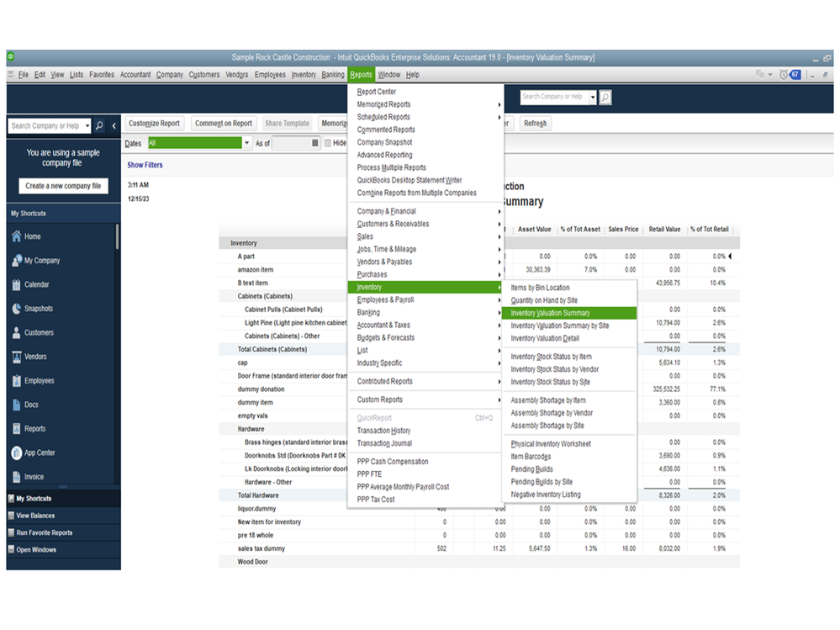Image resolution: width=840 pixels, height=630 pixels.
Task: Expand the Company & Financial submenu
Action: coord(425,211)
